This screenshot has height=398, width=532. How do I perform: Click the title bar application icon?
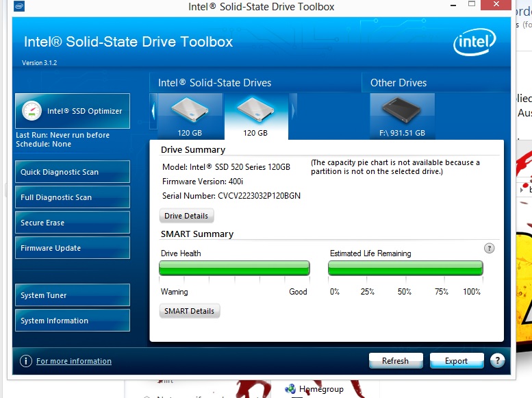pyautogui.click(x=19, y=5)
